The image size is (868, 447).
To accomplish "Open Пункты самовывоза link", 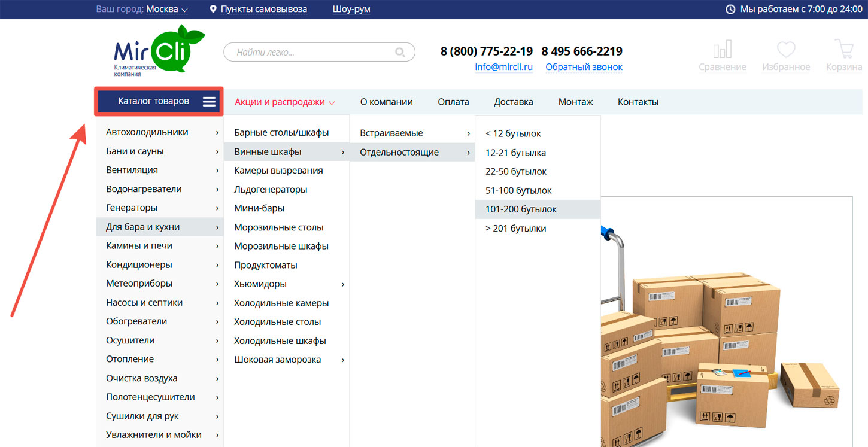I will pos(264,9).
